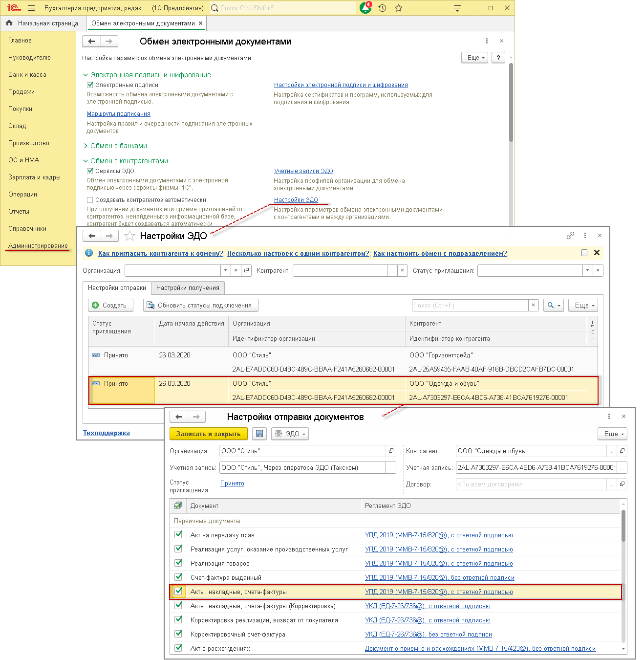Click Обновить статусы подключения button
Viewport: 644px width, 660px height.
(x=200, y=305)
